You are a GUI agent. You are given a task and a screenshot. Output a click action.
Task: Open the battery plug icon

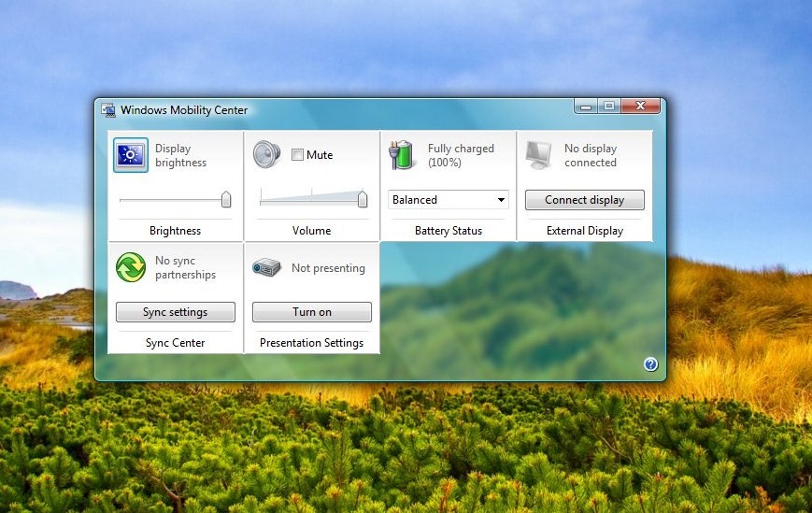[402, 155]
